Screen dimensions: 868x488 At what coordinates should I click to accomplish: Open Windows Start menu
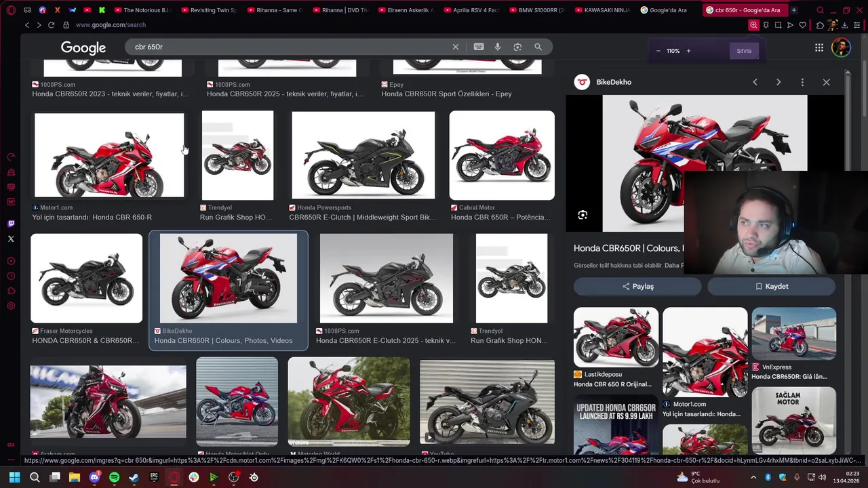tap(14, 477)
